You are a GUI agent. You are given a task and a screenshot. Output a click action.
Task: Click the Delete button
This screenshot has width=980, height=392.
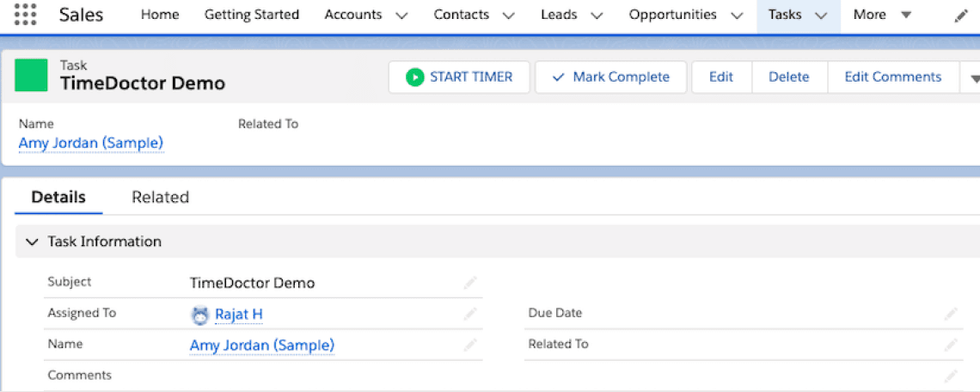[788, 77]
